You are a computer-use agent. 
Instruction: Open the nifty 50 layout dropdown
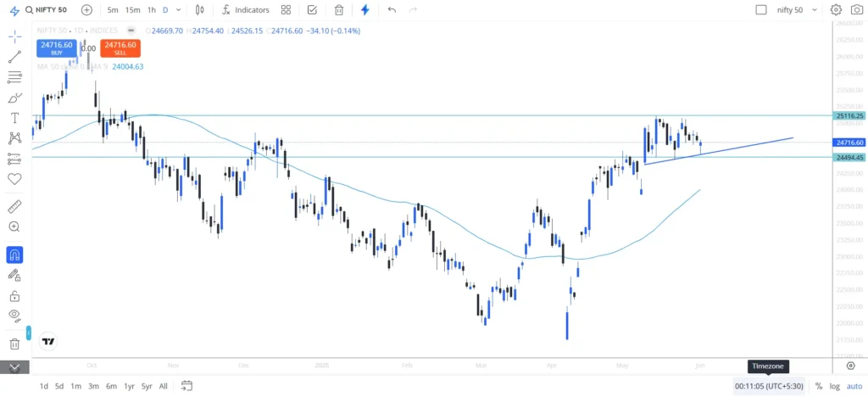[797, 10]
